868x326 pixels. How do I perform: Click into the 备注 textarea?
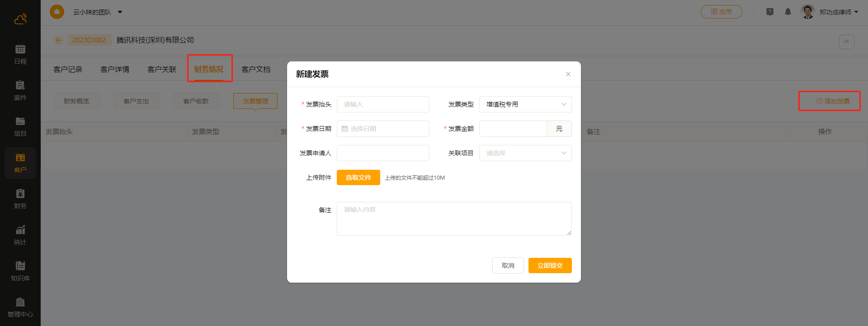[454, 219]
